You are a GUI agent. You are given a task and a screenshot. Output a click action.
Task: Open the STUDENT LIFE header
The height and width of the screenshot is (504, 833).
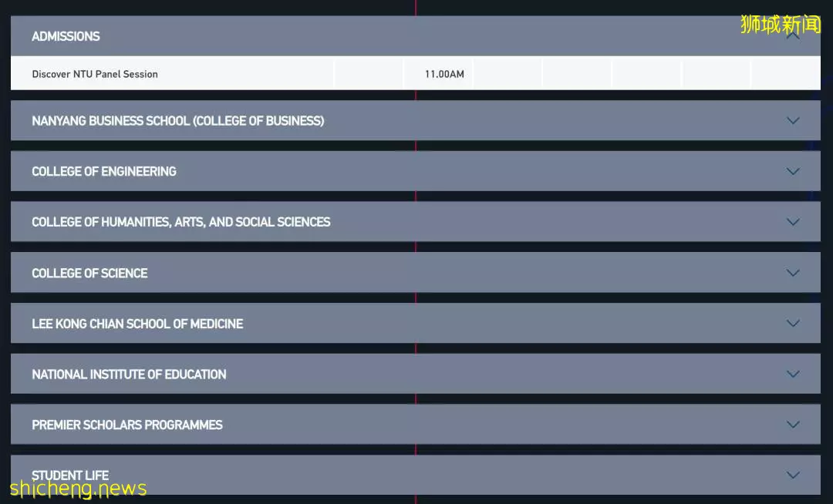(x=416, y=475)
